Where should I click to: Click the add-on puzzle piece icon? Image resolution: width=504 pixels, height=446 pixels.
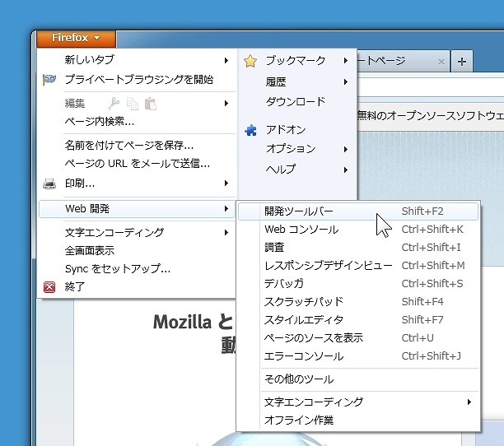click(250, 130)
